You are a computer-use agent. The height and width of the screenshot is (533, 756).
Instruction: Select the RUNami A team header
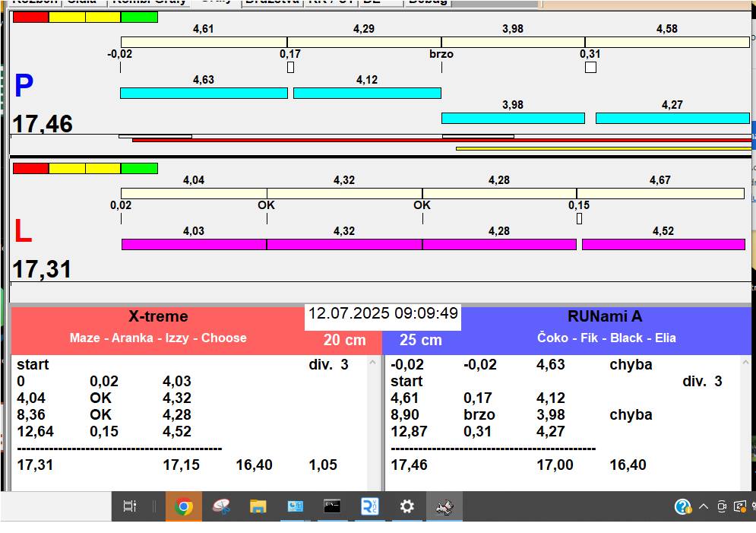pyautogui.click(x=605, y=317)
